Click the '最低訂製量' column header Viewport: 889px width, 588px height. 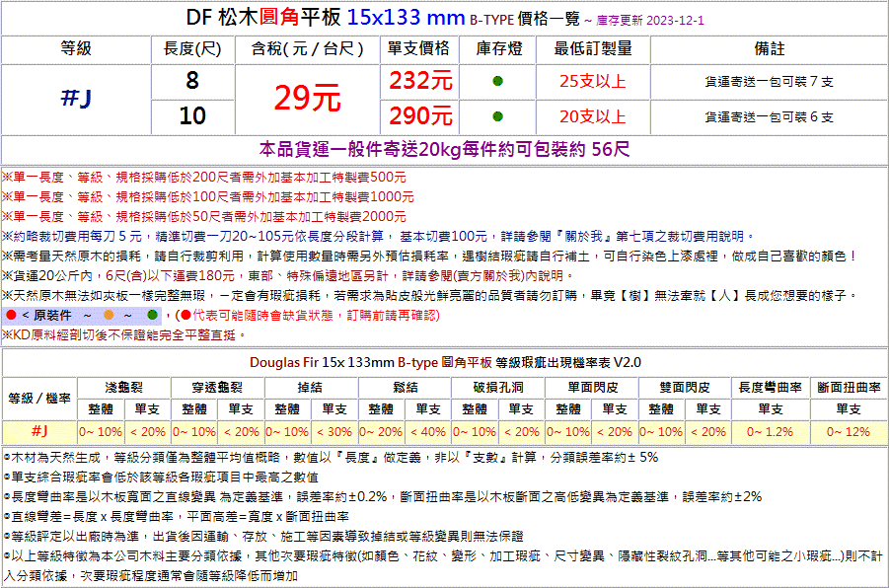click(593, 48)
